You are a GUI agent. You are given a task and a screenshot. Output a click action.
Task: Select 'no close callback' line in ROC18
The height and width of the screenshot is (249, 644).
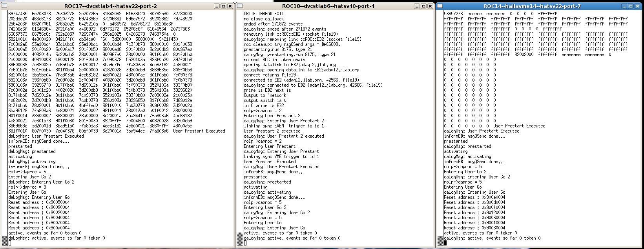point(264,19)
